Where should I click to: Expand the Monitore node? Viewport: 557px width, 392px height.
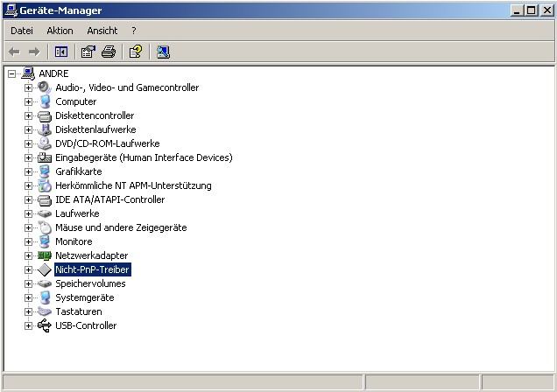[28, 242]
